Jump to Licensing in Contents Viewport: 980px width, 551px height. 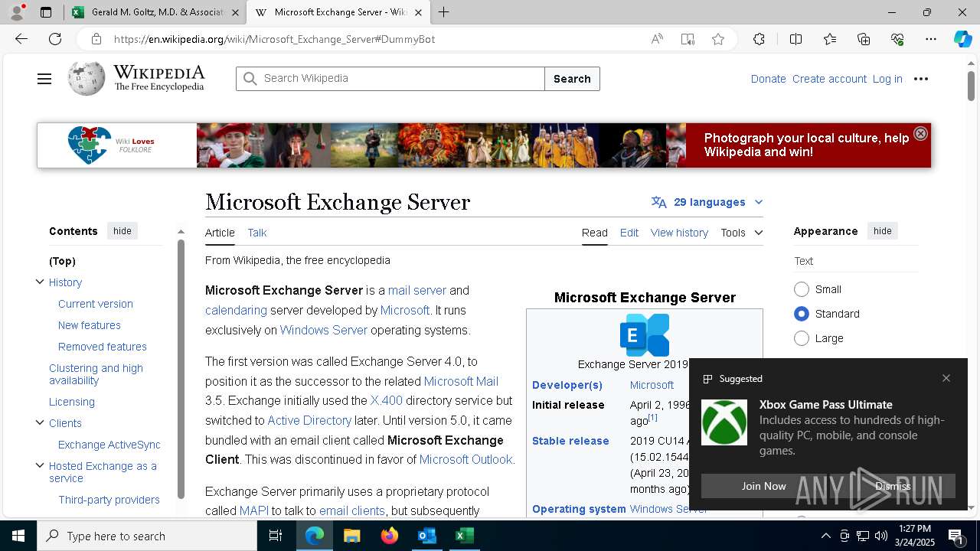[72, 402]
